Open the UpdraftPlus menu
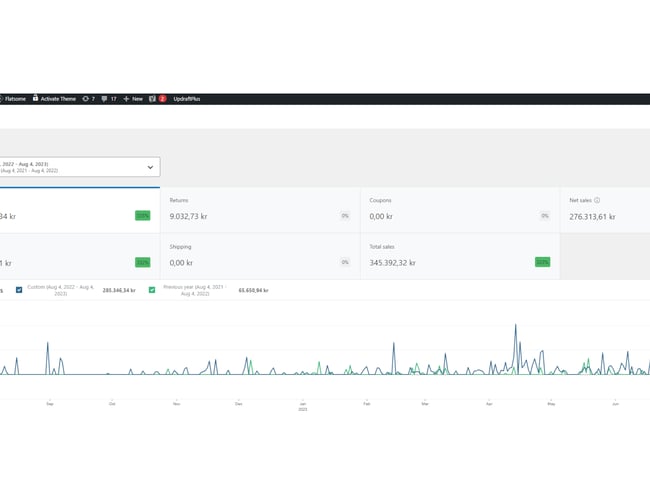 click(x=186, y=99)
